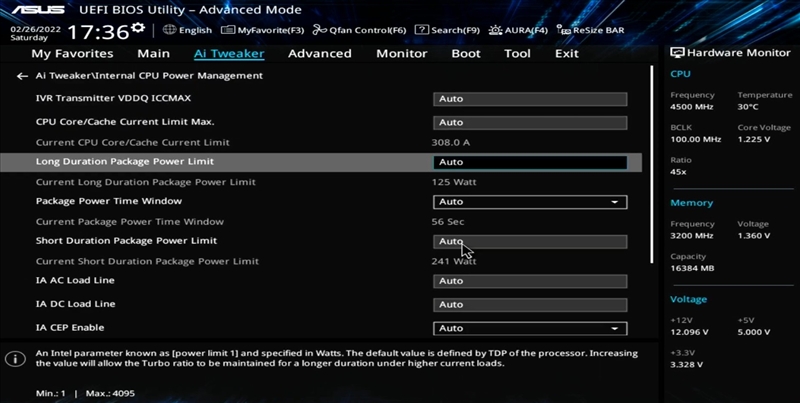Click the 1.225 V core voltage value
800x403 pixels.
[x=754, y=139]
